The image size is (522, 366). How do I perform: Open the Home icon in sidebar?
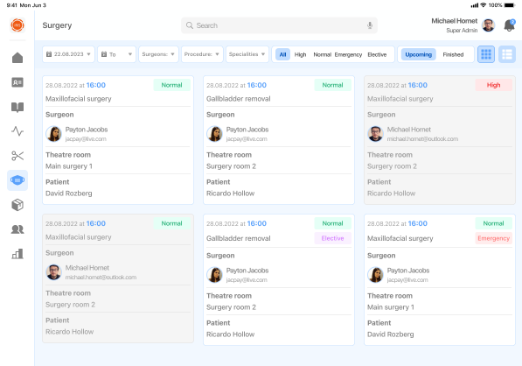17,58
